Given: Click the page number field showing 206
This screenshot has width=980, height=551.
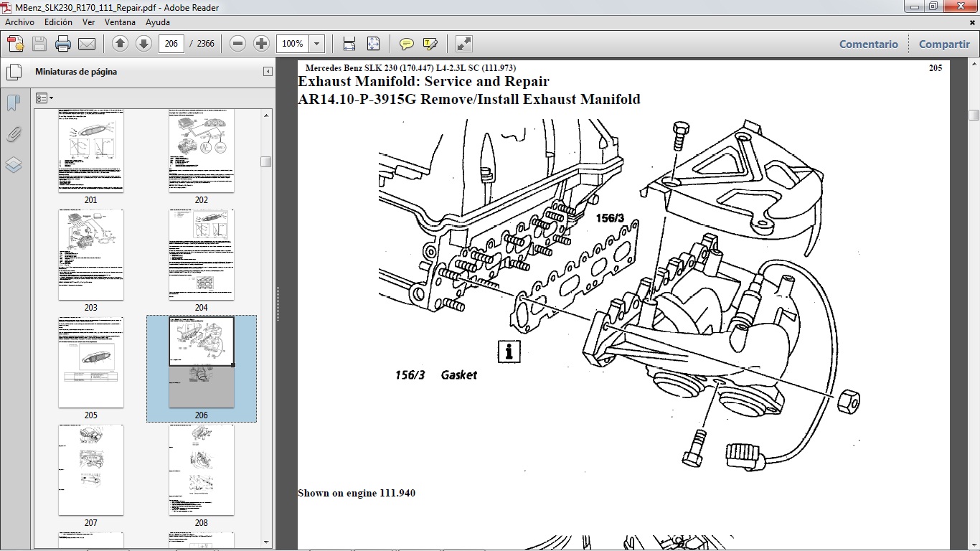Looking at the screenshot, I should click(171, 44).
